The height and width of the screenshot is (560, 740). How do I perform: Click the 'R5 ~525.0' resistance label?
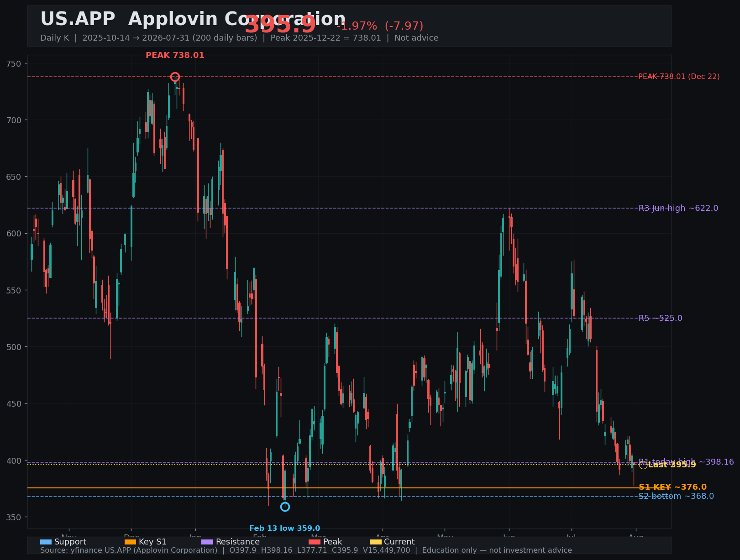661,318
